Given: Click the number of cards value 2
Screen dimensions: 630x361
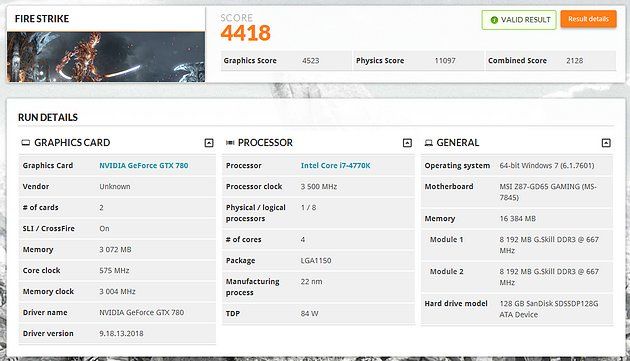Looking at the screenshot, I should click(101, 207).
